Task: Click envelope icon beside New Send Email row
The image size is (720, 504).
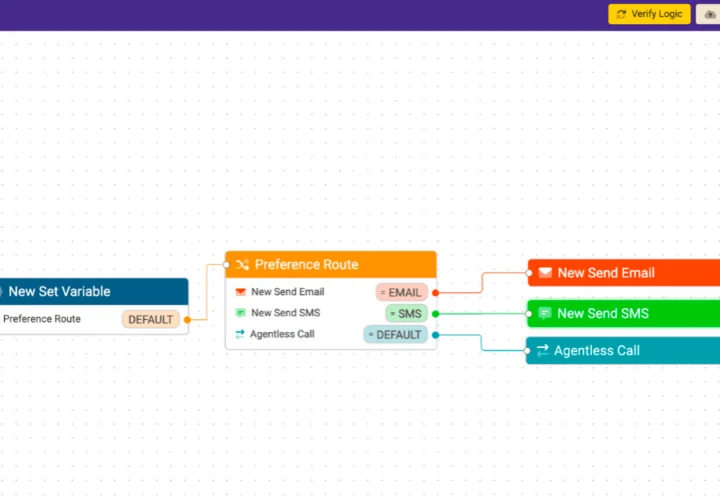Action: (x=240, y=292)
